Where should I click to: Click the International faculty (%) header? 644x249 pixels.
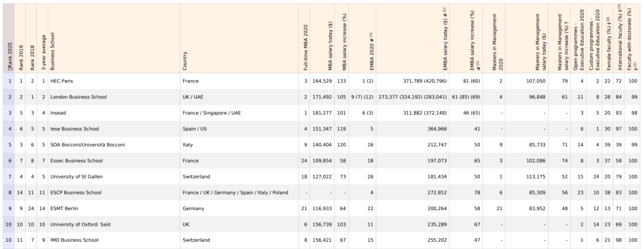[x=619, y=39]
